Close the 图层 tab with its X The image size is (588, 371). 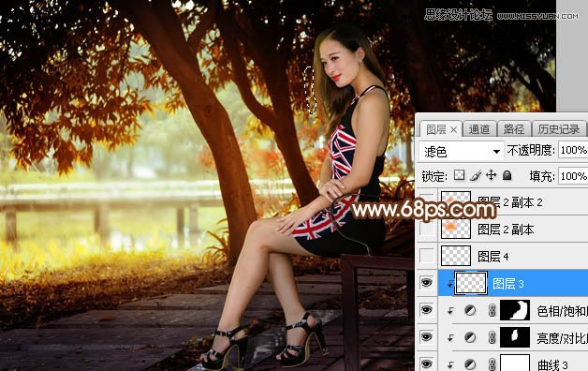(x=454, y=130)
